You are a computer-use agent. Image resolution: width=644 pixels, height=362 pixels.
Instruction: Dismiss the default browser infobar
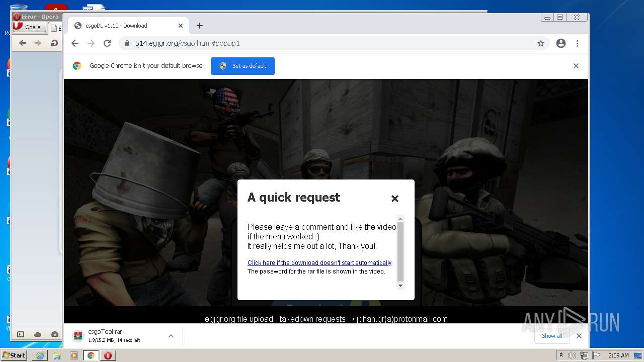[576, 66]
